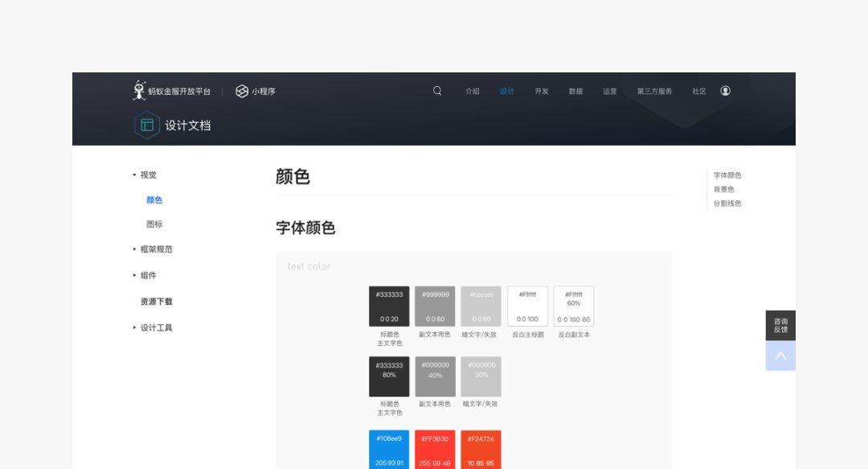Viewport: 868px width, 469px height.
Task: Open the 咨询反馈 feedback button
Action: [x=780, y=325]
